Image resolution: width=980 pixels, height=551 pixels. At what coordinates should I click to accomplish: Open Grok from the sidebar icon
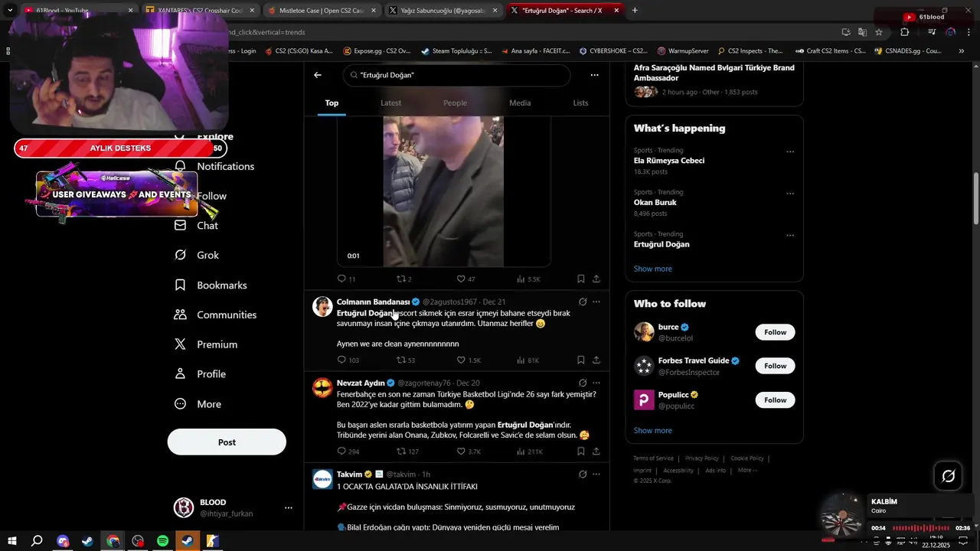181,255
